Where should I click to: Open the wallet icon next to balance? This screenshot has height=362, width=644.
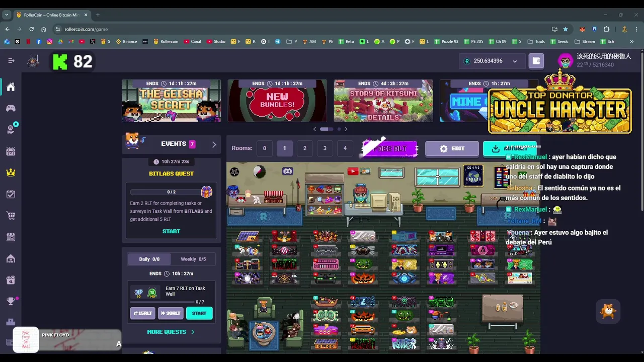(x=536, y=61)
